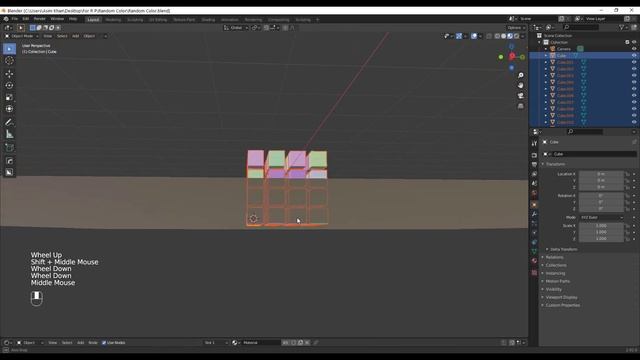Screen dimensions: 640x360
Task: Select the Add Cube tool
Action: (9, 147)
